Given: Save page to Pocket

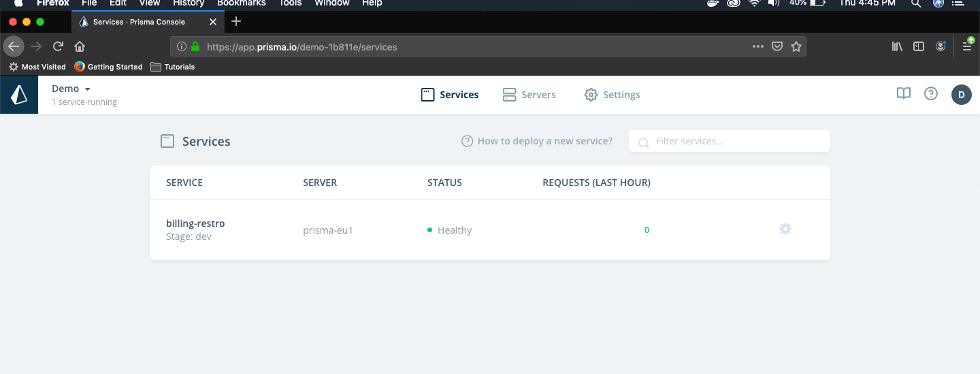Looking at the screenshot, I should coord(777,47).
